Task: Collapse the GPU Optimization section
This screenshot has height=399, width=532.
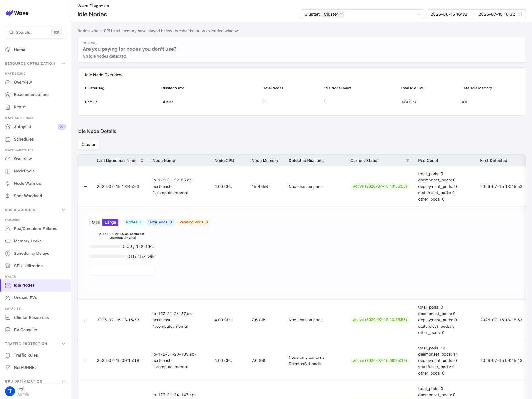Action: [x=63, y=381]
